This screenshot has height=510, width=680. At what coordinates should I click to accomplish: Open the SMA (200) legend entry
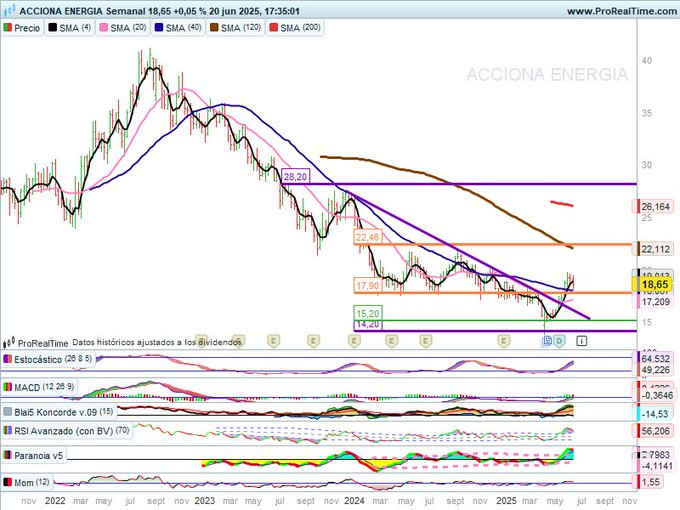[x=295, y=28]
